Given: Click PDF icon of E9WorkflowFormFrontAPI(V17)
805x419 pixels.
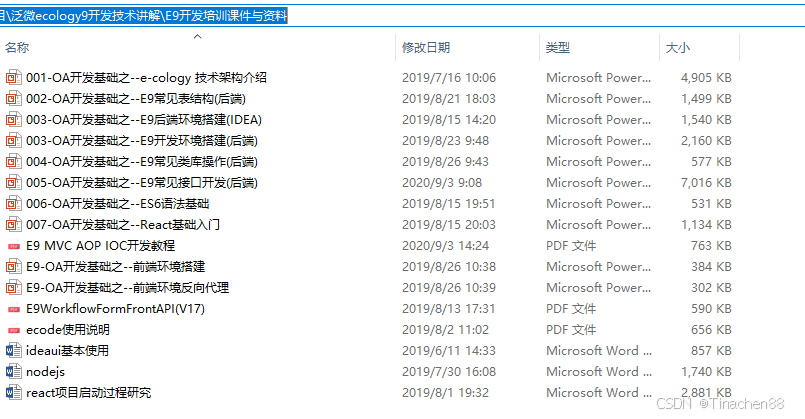Looking at the screenshot, I should tap(13, 308).
